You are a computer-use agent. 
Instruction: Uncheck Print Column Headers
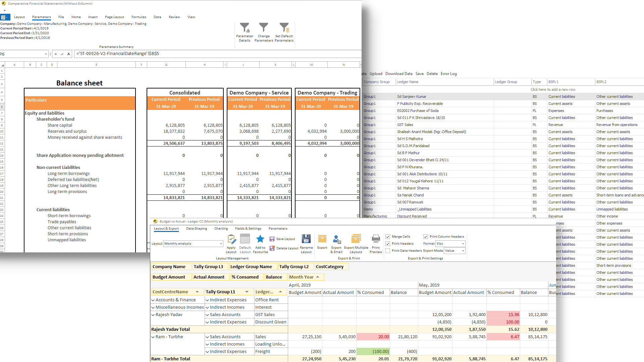(426, 236)
